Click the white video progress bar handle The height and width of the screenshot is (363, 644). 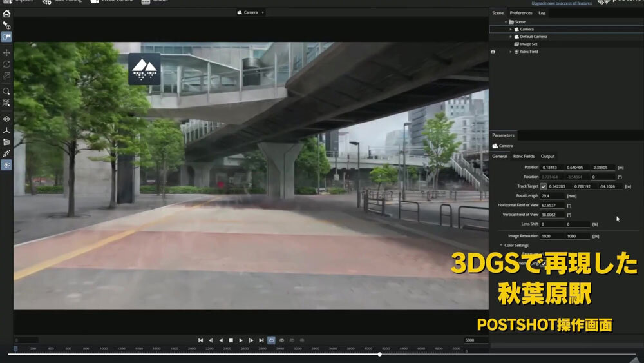tap(380, 354)
